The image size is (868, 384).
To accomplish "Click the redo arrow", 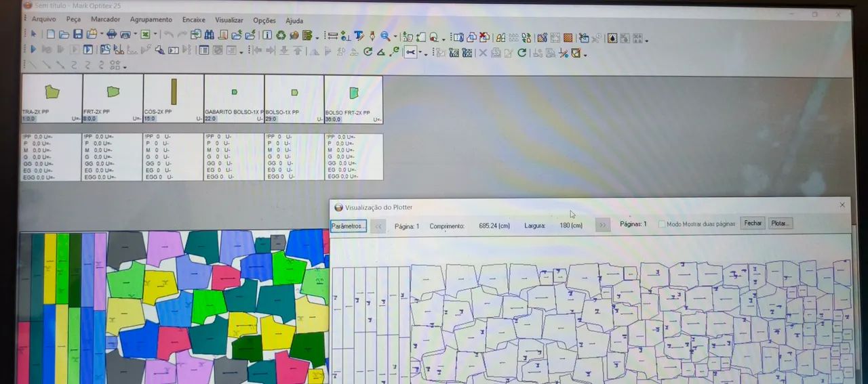I will click(182, 34).
